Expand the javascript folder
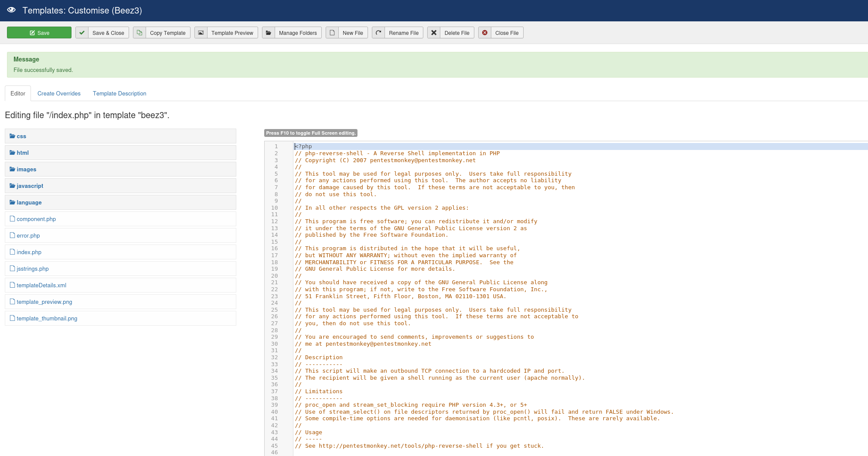Screen dimensions: 868x456 [120, 186]
